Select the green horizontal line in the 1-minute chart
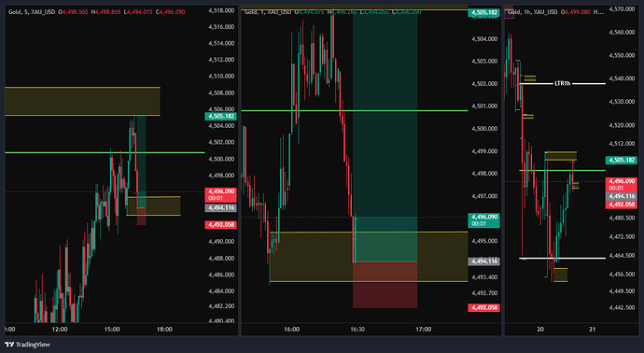Screen dimensions: 644x353 [x=355, y=110]
